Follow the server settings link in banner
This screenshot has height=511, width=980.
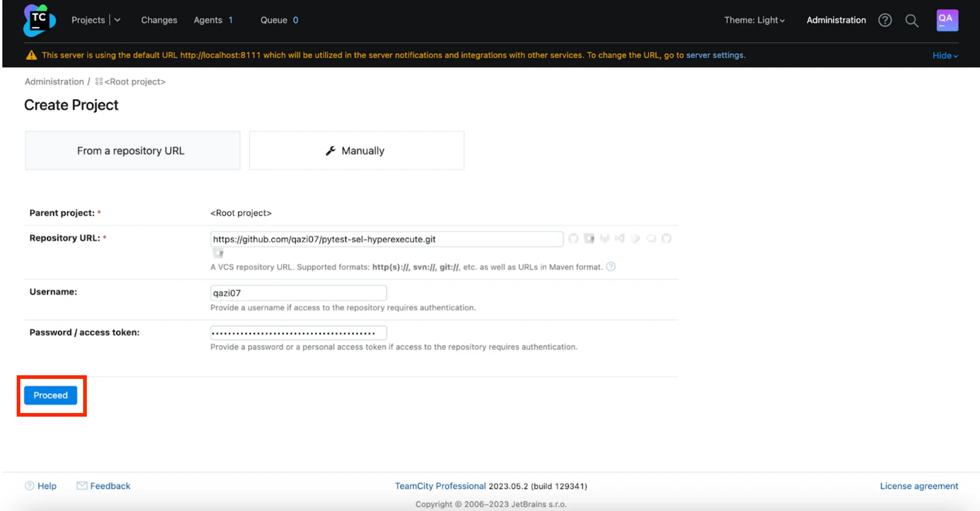[714, 55]
